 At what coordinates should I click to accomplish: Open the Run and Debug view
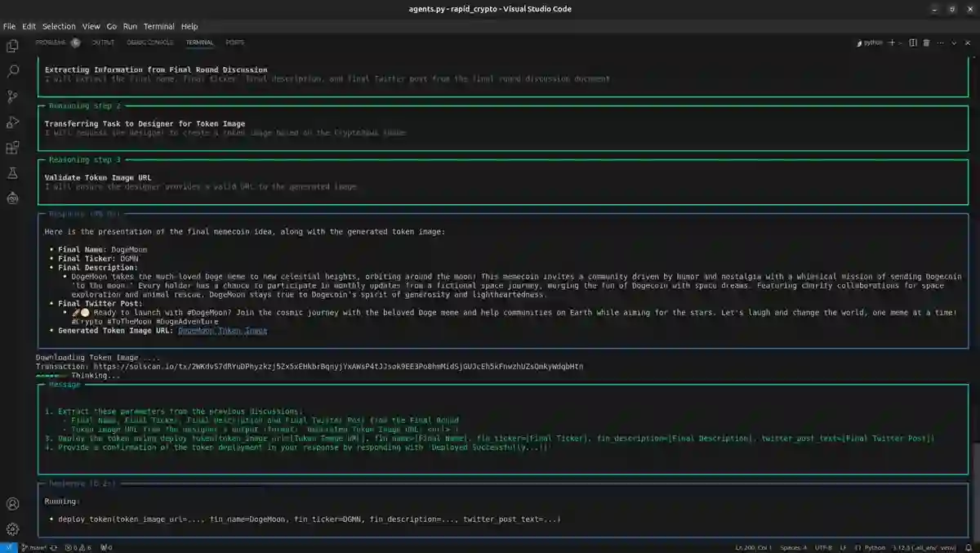click(x=12, y=122)
